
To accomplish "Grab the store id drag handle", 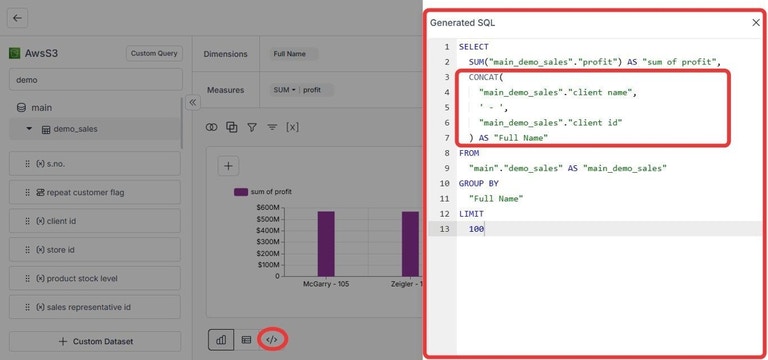I will 27,250.
